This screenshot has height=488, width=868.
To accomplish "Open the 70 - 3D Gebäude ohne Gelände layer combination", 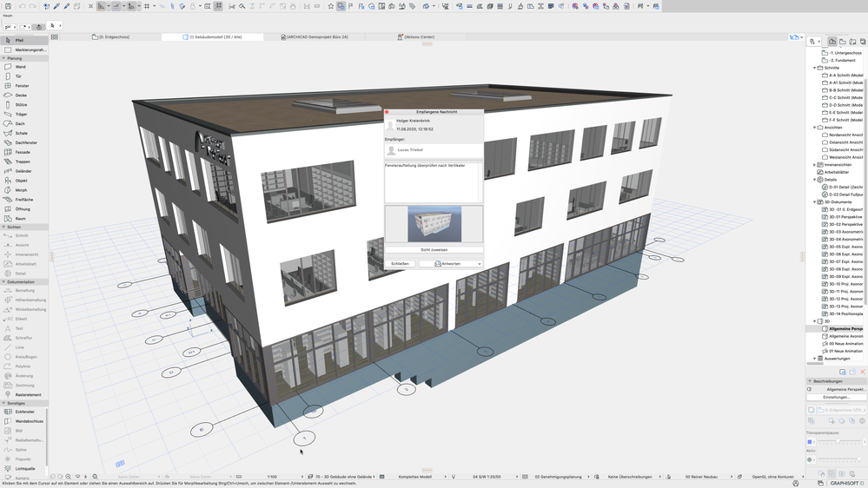I will [344, 477].
